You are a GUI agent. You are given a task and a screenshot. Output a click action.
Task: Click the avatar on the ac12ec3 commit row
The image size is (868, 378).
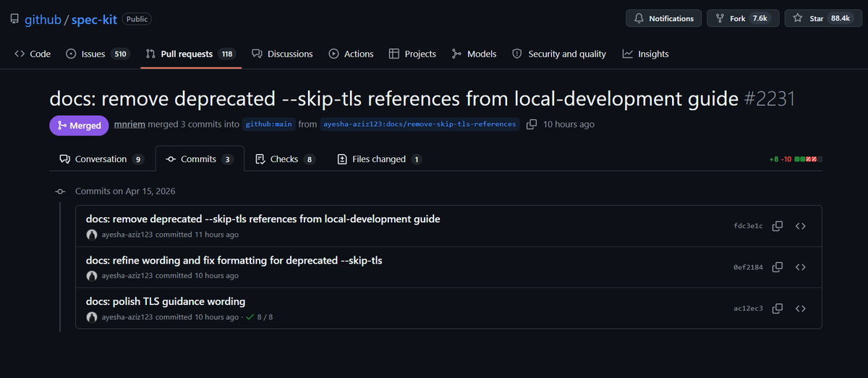click(92, 317)
